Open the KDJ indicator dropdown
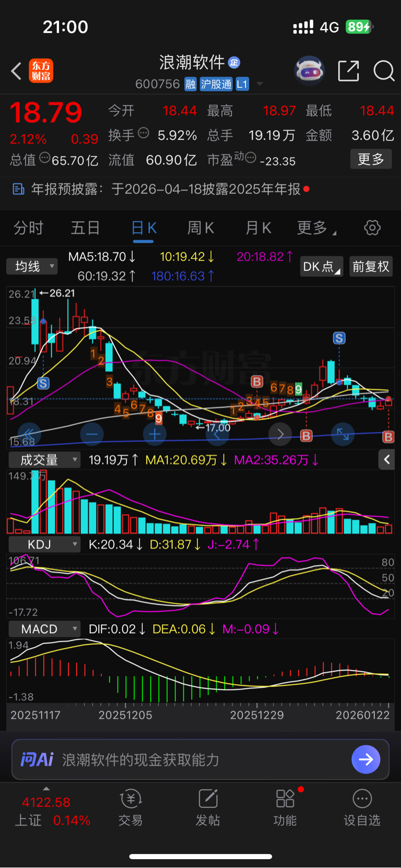401x868 pixels. pyautogui.click(x=44, y=544)
